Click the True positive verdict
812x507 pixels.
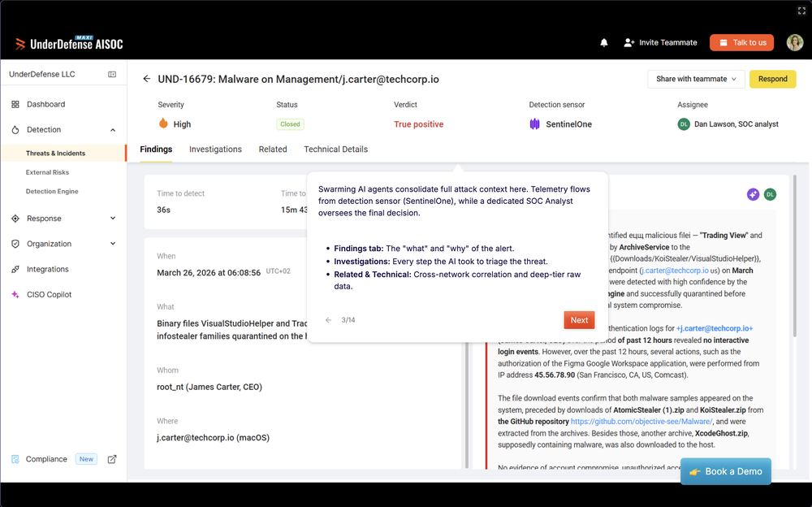pos(418,124)
